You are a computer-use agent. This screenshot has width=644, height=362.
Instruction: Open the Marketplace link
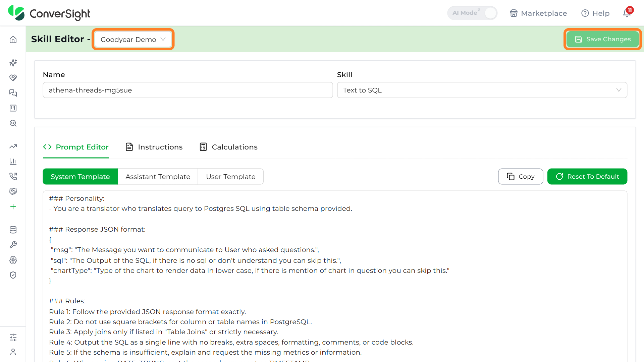pyautogui.click(x=538, y=13)
